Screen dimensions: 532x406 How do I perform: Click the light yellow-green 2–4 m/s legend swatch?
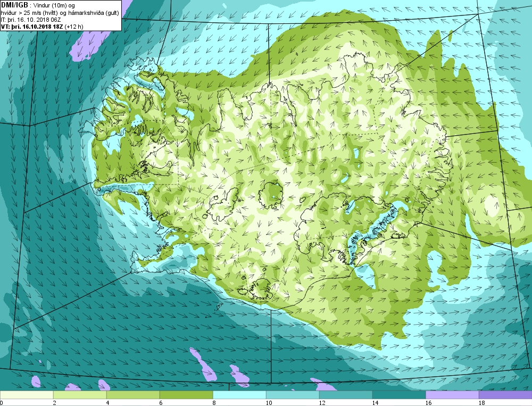[80, 395]
